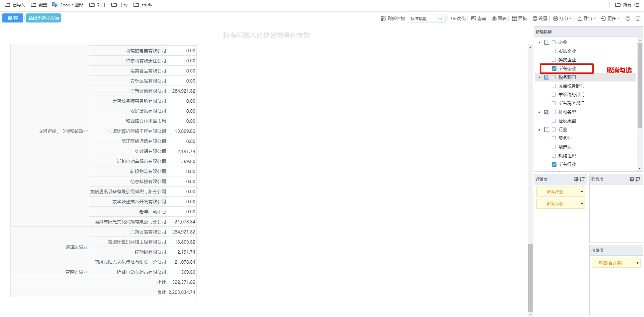Viewport: 644px width, 317px height.
Task: Click the question mark help icon
Action: click(628, 18)
